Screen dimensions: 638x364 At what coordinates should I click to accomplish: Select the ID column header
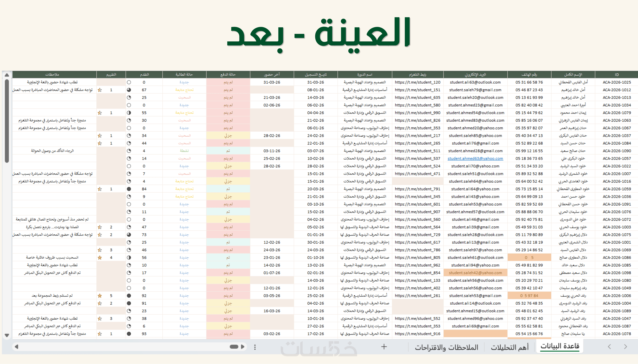point(616,74)
